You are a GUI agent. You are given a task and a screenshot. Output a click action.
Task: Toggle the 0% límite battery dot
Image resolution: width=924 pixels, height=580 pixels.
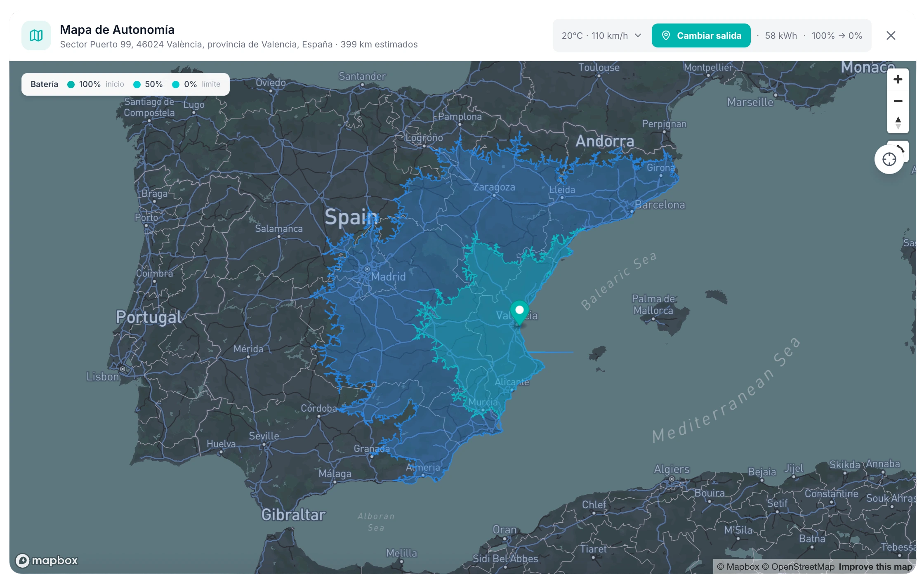[x=176, y=84]
